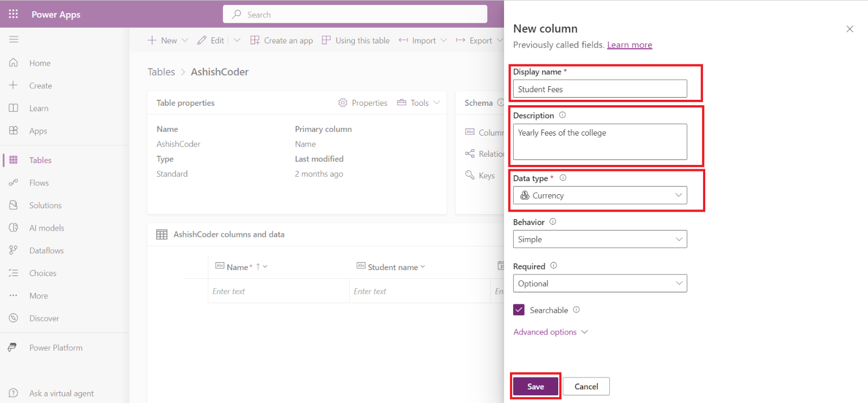The width and height of the screenshot is (868, 403).
Task: Click the Searchable info icon
Action: click(576, 310)
